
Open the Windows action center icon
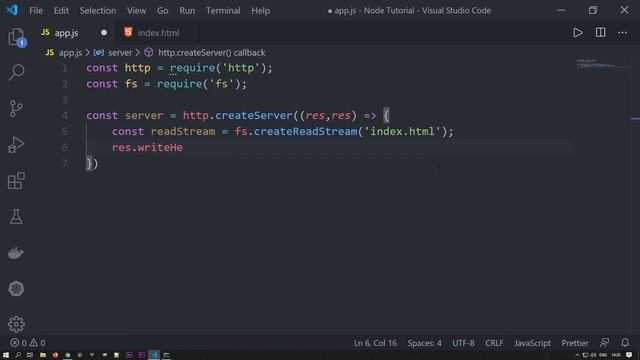click(x=629, y=355)
